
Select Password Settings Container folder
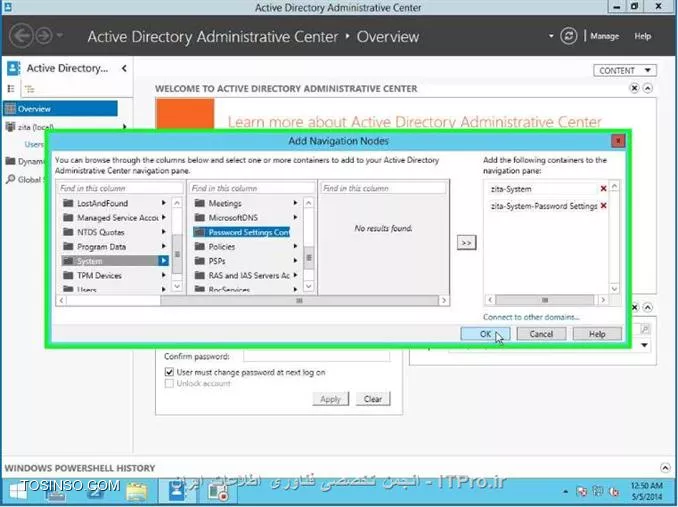click(241, 232)
